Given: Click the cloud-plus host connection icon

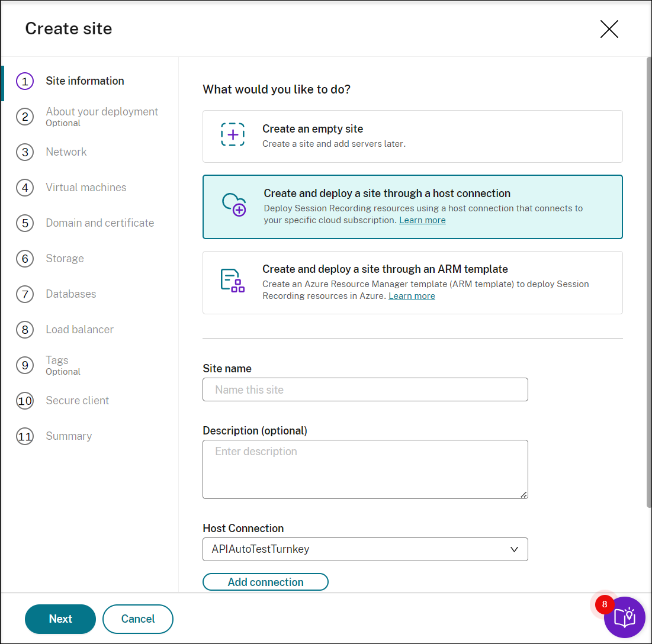Looking at the screenshot, I should (x=233, y=205).
